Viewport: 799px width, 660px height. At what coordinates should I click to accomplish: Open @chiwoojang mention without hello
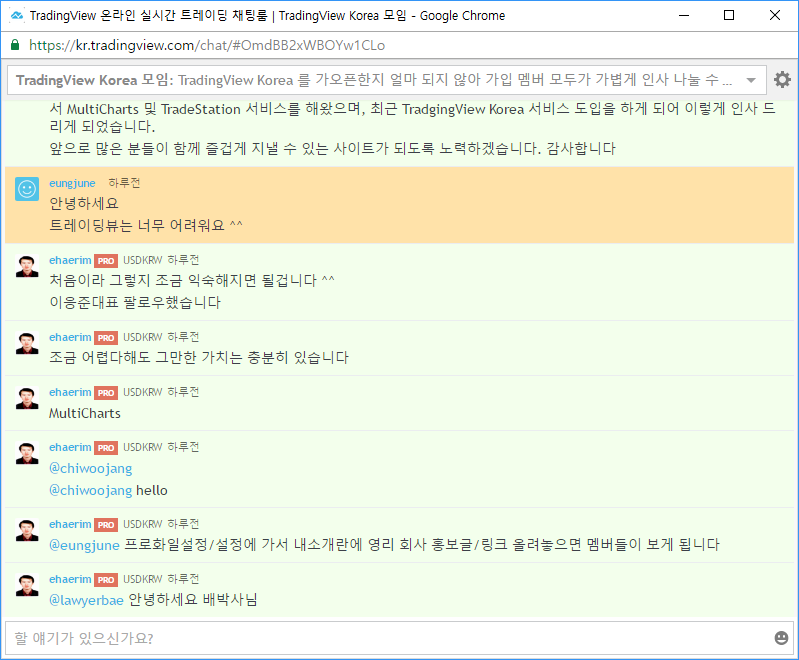click(91, 468)
